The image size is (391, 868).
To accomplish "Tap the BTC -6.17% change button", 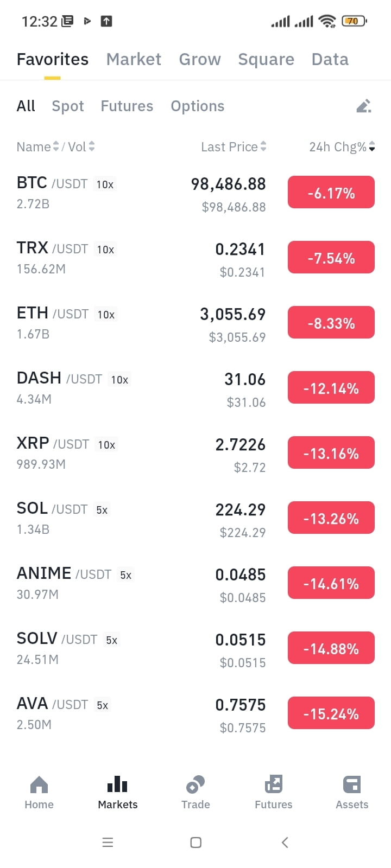I will click(331, 192).
